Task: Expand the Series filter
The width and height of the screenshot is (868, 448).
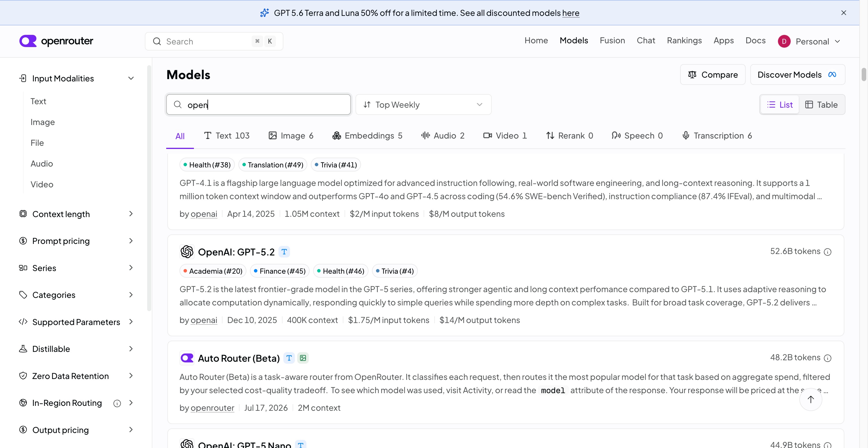Action: tap(77, 268)
